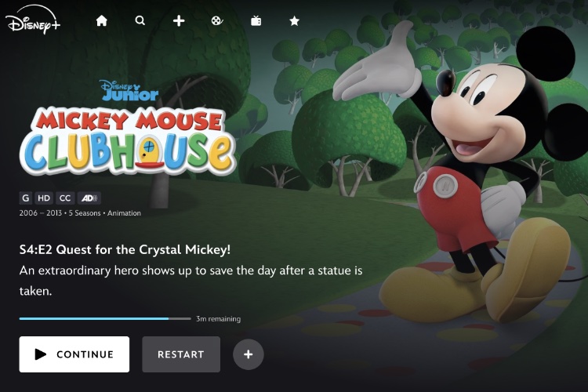The image size is (588, 392).
Task: Click the HD badge
Action: (44, 198)
